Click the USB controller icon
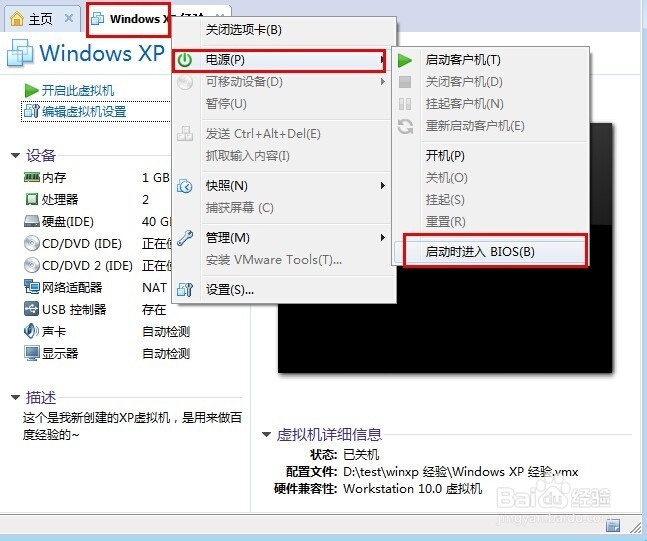Viewport: 647px width, 541px height. 32,309
